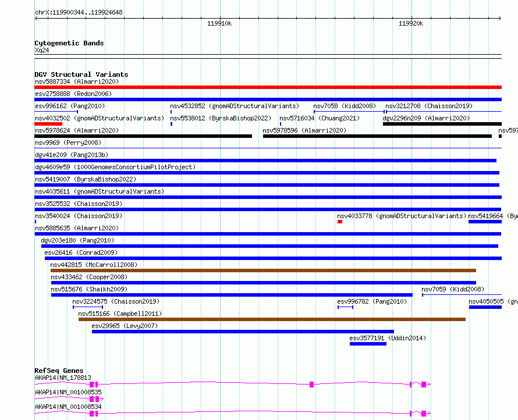The width and height of the screenshot is (518, 420).
Task: Click the middle exon of AKAP14|NM_178813
Action: tap(311, 385)
